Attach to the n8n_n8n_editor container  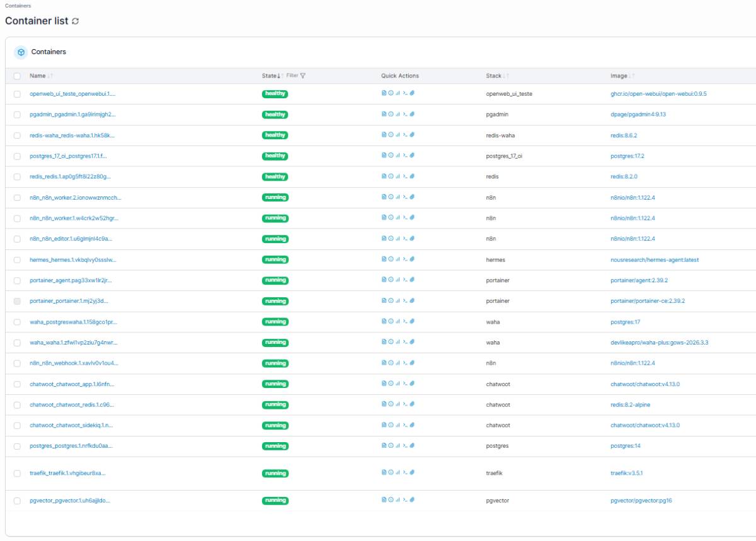click(x=412, y=239)
